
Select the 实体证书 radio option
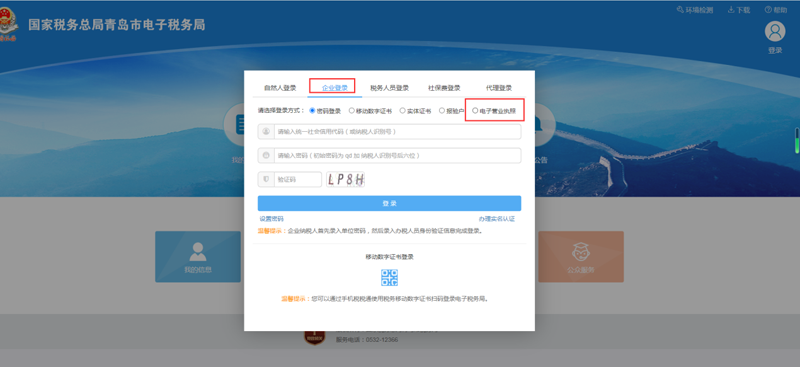pyautogui.click(x=403, y=110)
